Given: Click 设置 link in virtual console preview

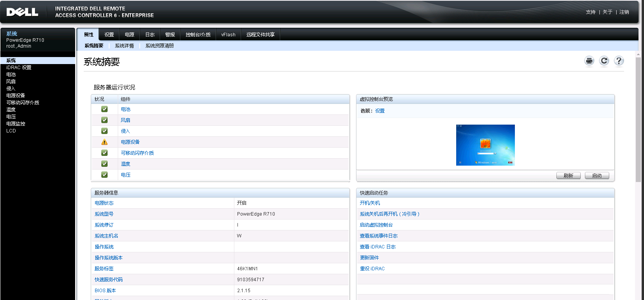Looking at the screenshot, I should click(x=380, y=111).
